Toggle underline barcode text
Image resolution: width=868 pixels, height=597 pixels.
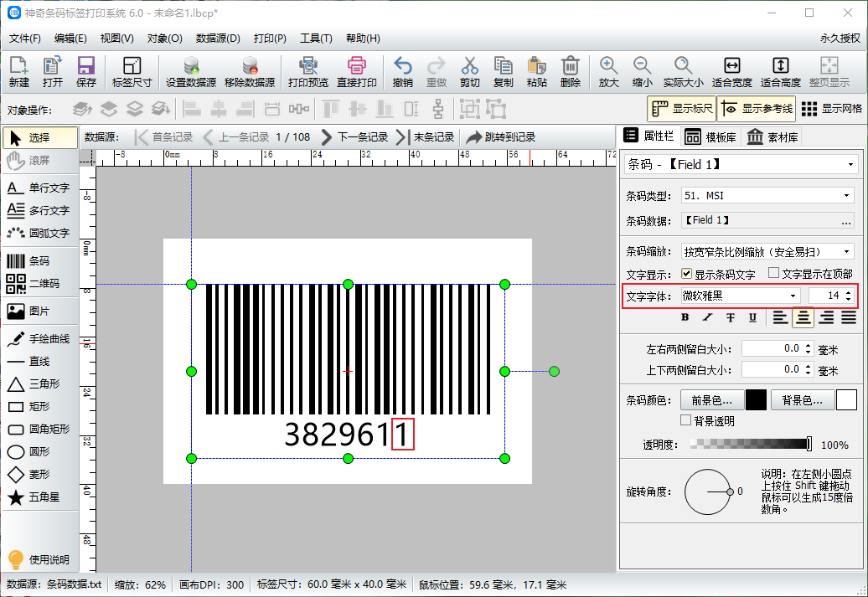point(753,317)
